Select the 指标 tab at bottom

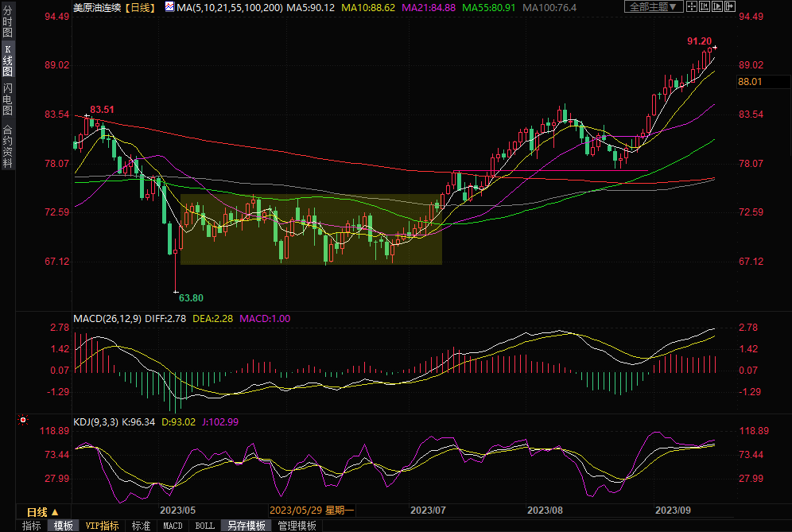pyautogui.click(x=32, y=526)
